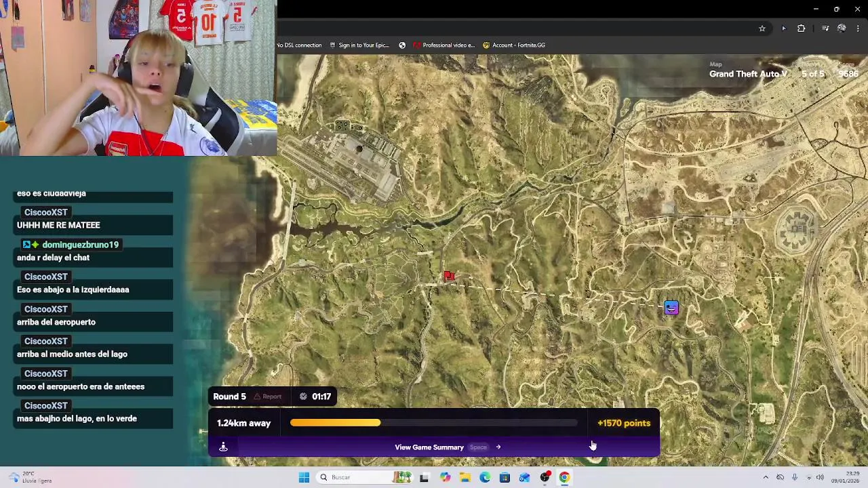Click the Report button beside Round 5
Screen dimensions: 868x488
pos(268,396)
